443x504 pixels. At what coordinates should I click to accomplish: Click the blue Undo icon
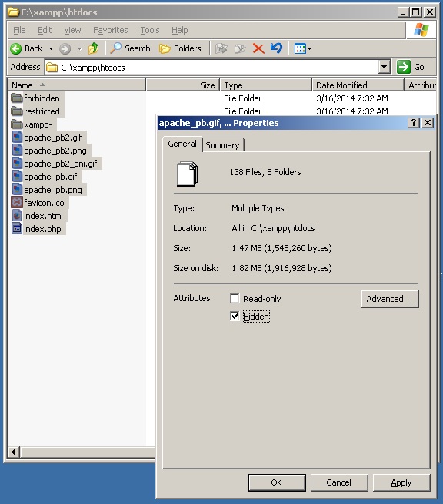[276, 48]
